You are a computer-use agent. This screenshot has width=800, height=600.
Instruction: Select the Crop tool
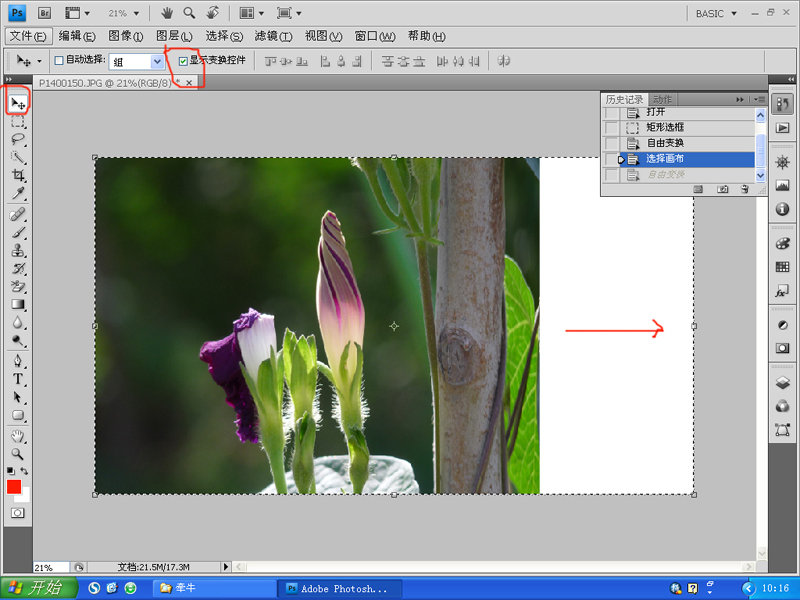(x=18, y=175)
